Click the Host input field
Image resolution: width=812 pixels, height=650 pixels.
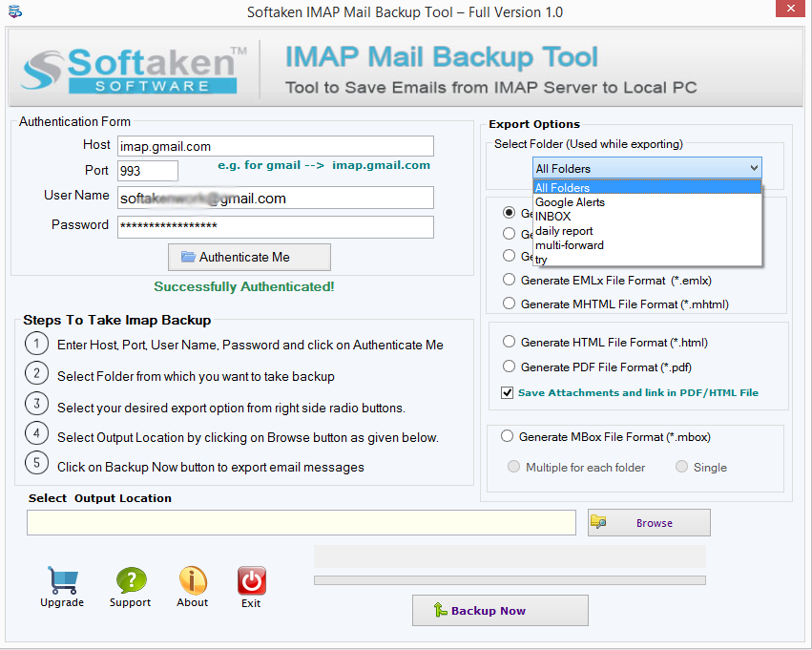[276, 146]
